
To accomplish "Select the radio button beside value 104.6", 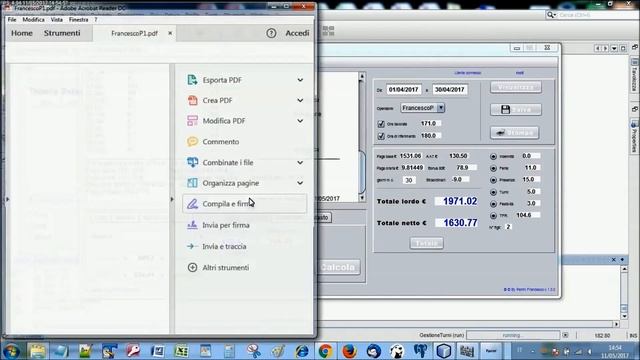I will (x=493, y=216).
